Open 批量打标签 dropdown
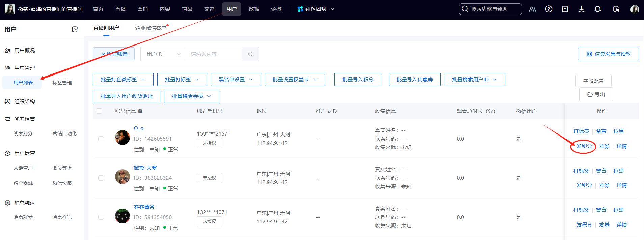Viewport: 644px width, 240px height. (182, 79)
